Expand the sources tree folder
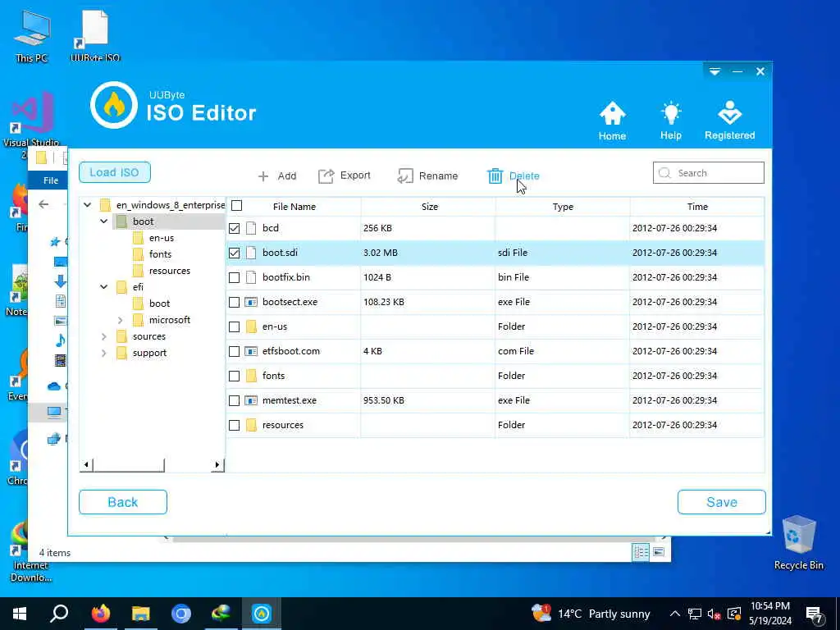Viewport: 840px width, 630px height. (104, 336)
